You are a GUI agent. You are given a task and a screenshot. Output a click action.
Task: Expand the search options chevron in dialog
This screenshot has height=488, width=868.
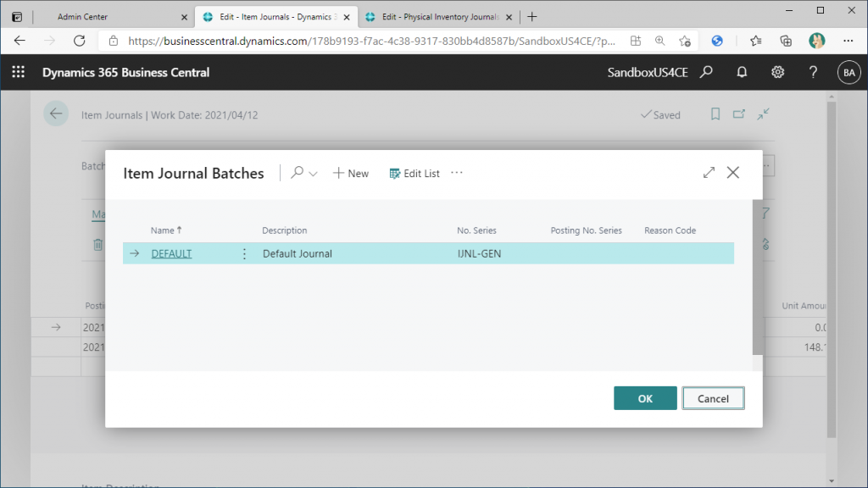pos(314,174)
